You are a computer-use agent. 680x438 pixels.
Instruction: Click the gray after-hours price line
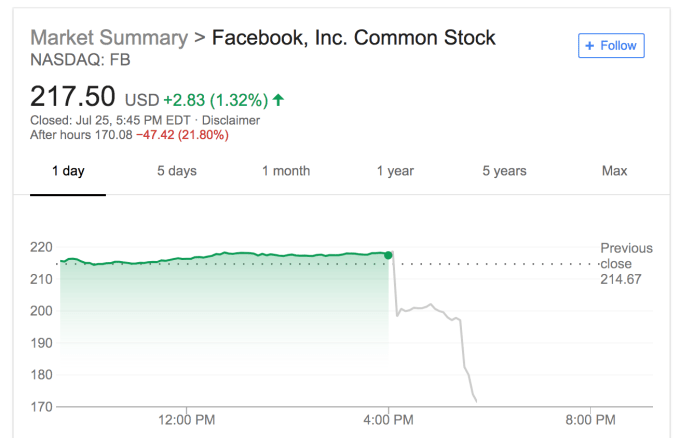(x=430, y=305)
